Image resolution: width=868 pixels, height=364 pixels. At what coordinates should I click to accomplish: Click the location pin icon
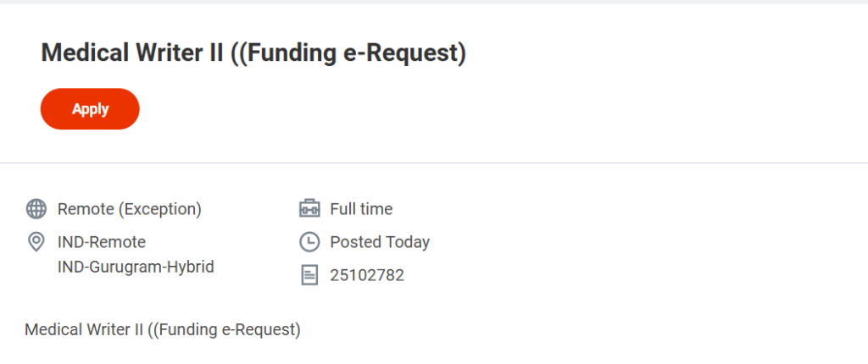tap(36, 243)
